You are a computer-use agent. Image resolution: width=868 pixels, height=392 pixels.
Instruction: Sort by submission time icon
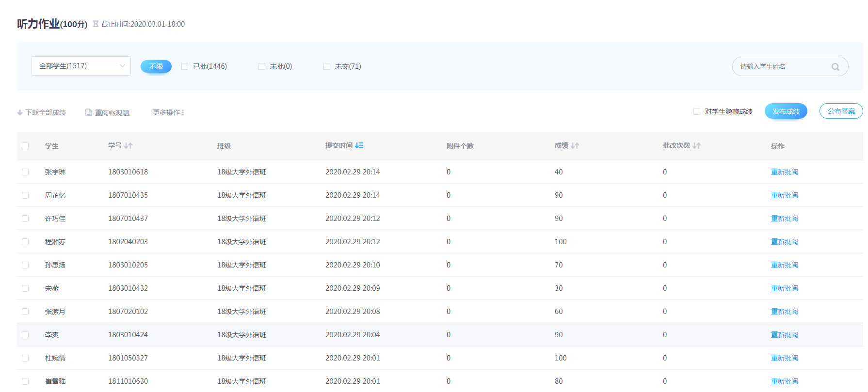[x=359, y=145]
